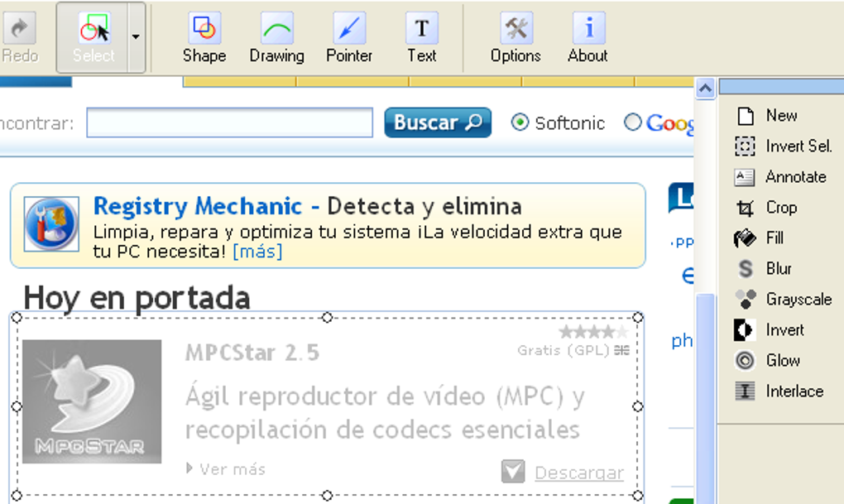This screenshot has height=504, width=844.
Task: Click the top-middle selection handle
Action: click(328, 318)
